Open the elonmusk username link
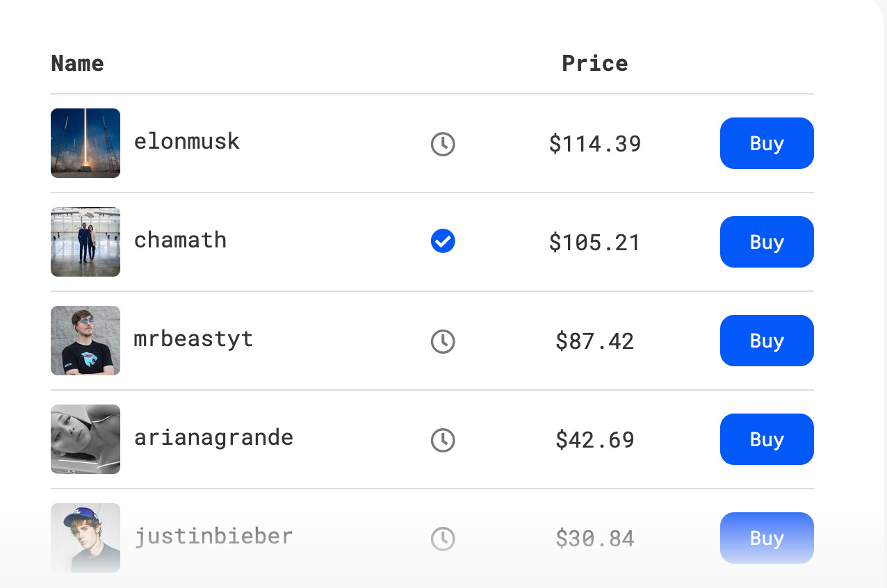Viewport: 887px width, 588px height. [187, 141]
